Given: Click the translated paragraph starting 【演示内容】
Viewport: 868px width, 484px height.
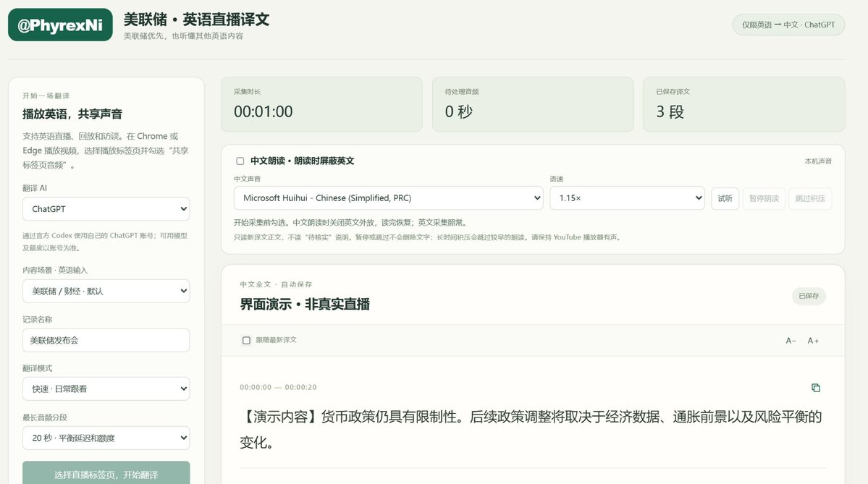Looking at the screenshot, I should pyautogui.click(x=531, y=429).
